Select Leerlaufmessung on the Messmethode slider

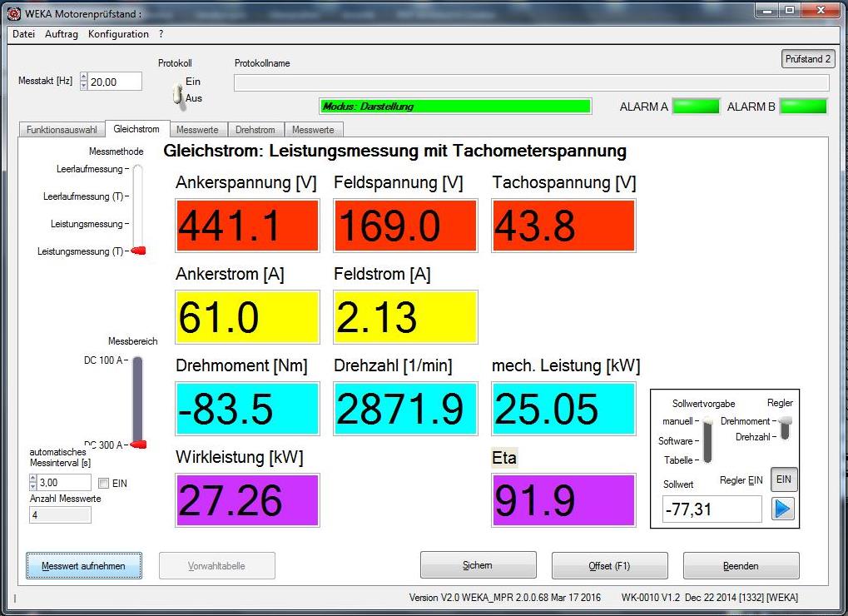(137, 170)
